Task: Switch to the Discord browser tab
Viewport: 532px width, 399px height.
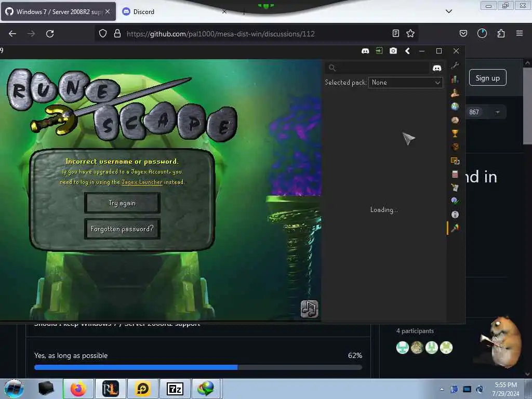Action: [143, 11]
